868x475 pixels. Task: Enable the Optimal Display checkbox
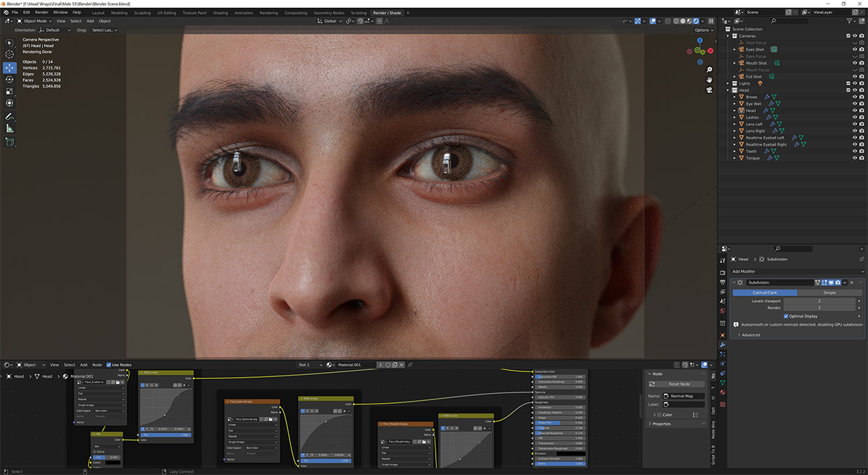786,316
